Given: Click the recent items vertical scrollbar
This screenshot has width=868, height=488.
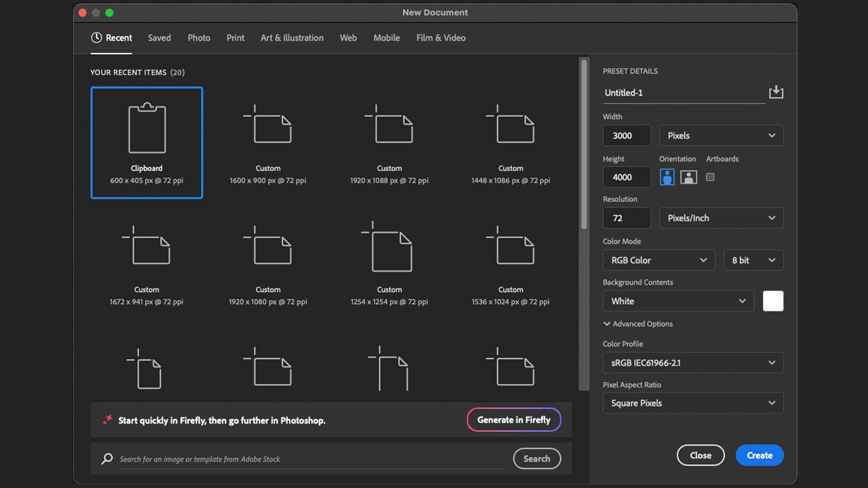Looking at the screenshot, I should [584, 144].
